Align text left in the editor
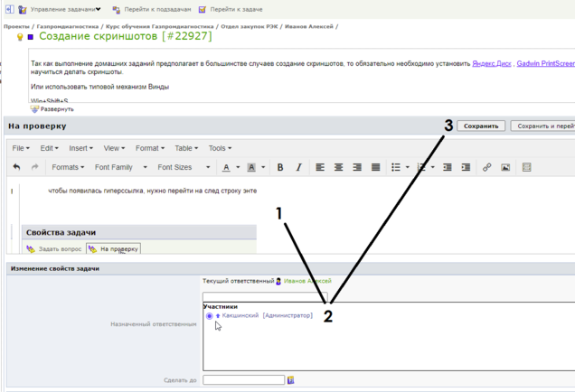Viewport: 575px width, 392px height. [x=320, y=167]
